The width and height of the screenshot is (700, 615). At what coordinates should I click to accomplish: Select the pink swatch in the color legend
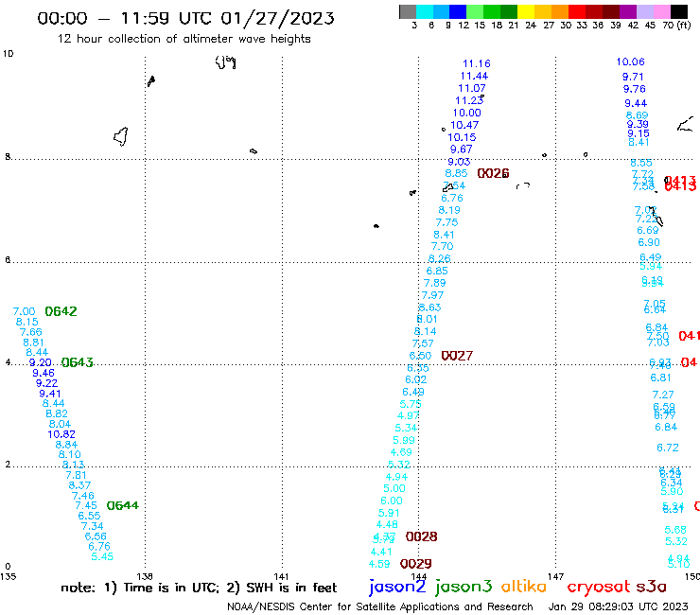tap(662, 11)
